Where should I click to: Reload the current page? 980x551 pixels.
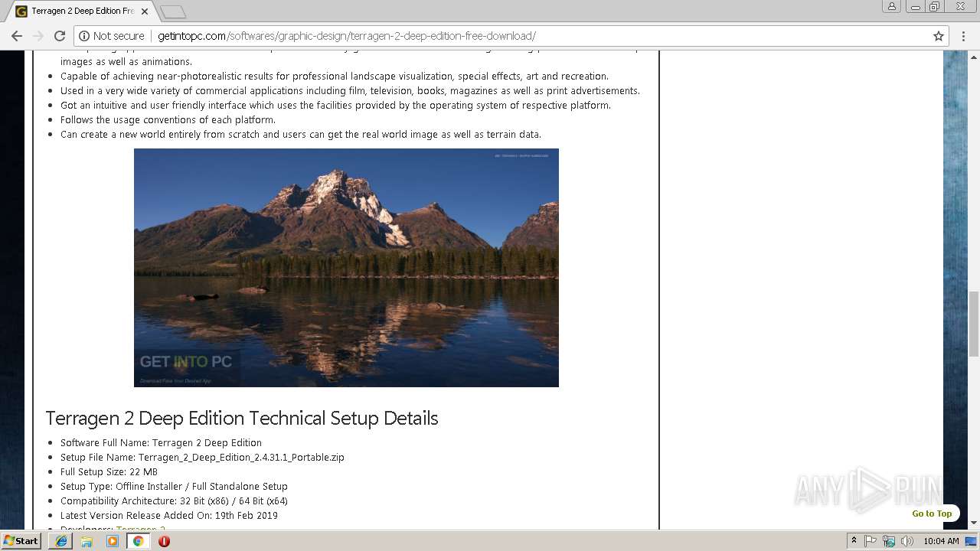(x=60, y=36)
